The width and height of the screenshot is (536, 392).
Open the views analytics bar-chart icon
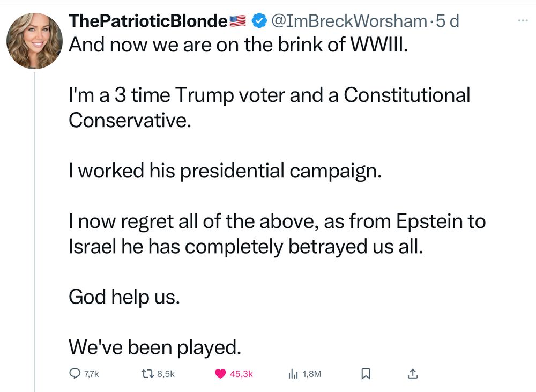tap(293, 374)
